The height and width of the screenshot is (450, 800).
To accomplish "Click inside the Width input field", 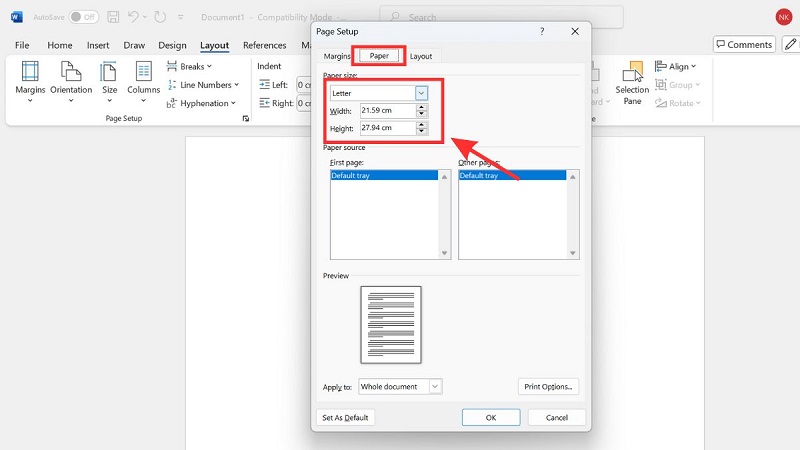I will coord(386,110).
